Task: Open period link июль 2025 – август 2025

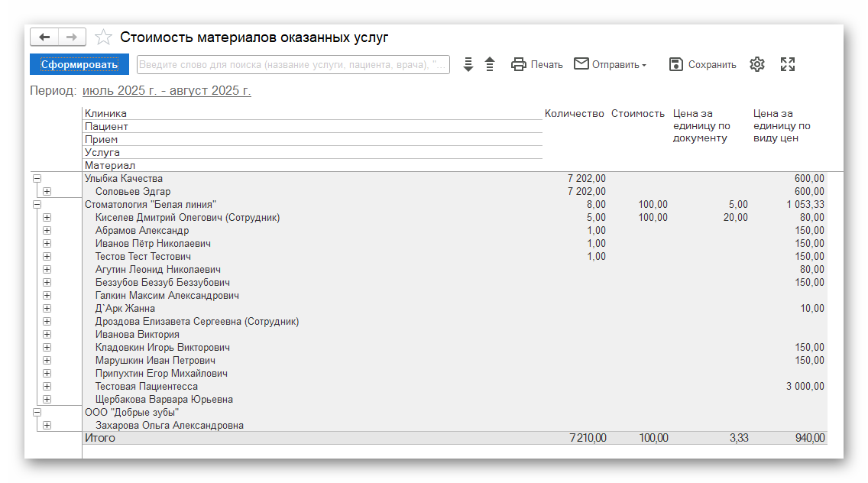Action: pyautogui.click(x=167, y=91)
